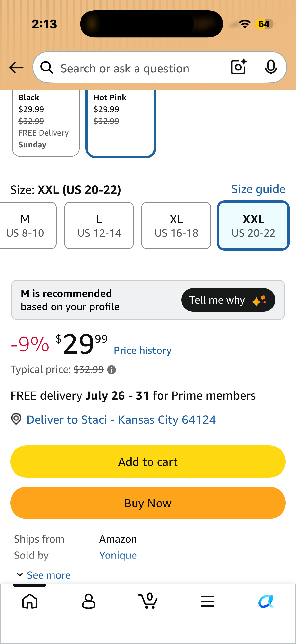Open the Alexa assistant icon
This screenshot has width=296, height=644.
[x=266, y=601]
